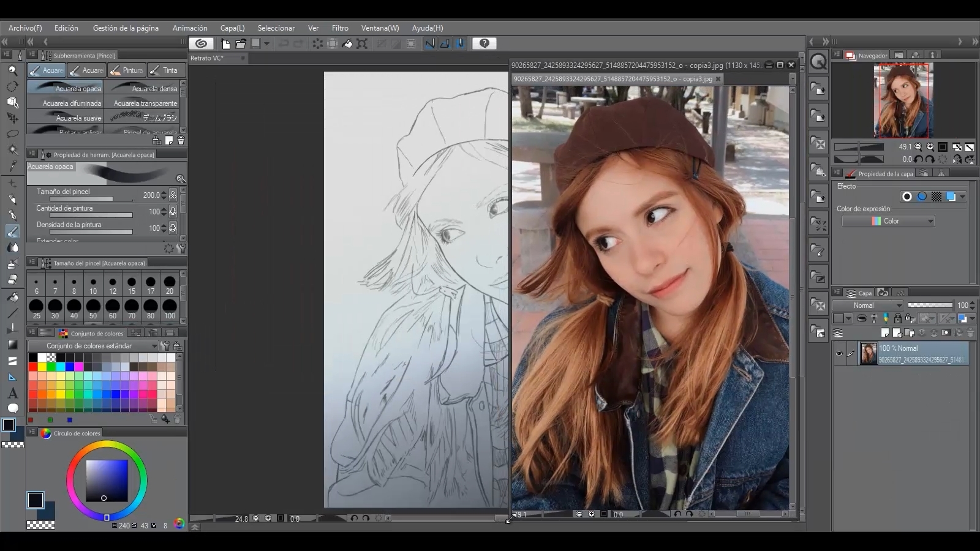The width and height of the screenshot is (980, 551).
Task: Pick the red swatch in color set
Action: (x=33, y=367)
